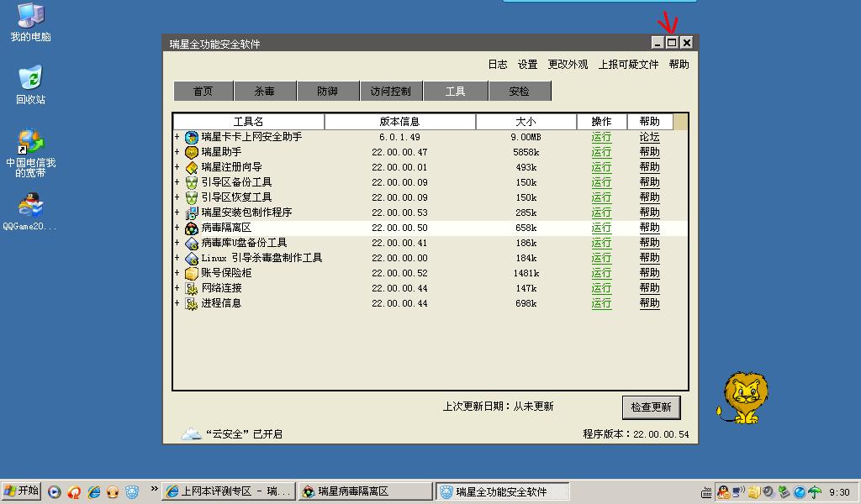Run 病毒隔离区 via 运行 link
The image size is (861, 504).
coord(601,228)
